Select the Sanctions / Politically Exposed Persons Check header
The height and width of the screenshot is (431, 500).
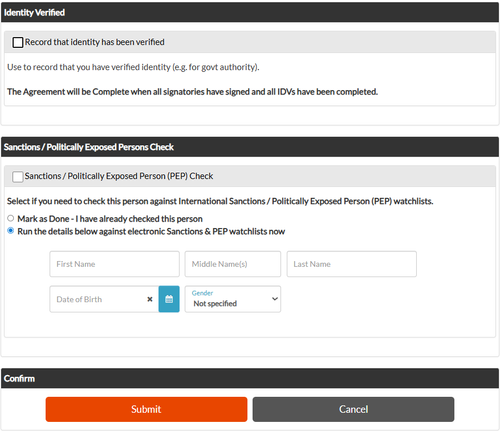click(250, 147)
